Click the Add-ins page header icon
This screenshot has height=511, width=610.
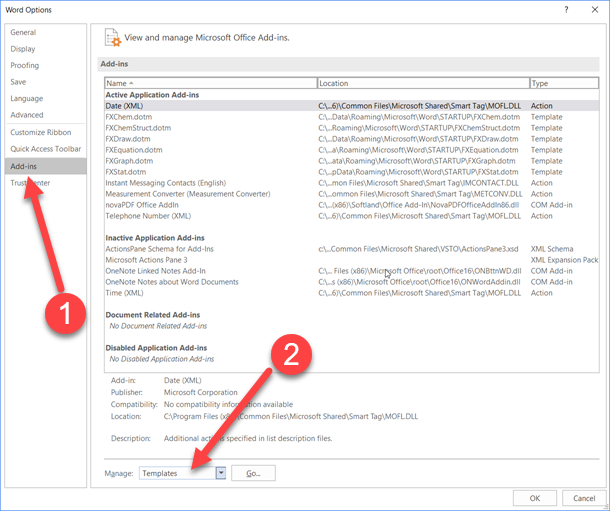click(113, 38)
